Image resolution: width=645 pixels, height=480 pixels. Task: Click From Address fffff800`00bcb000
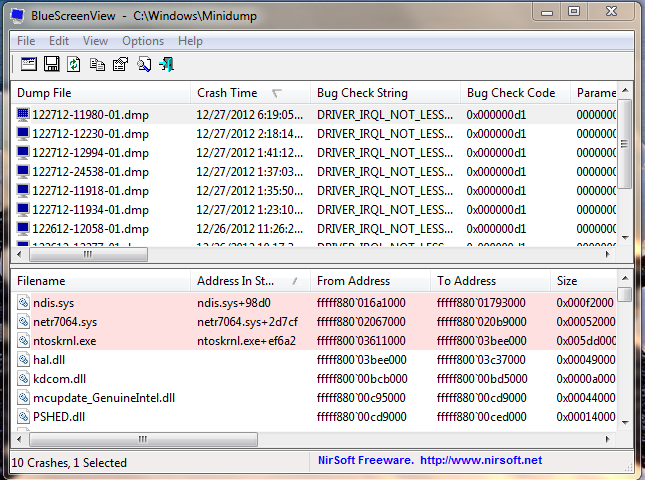click(362, 379)
